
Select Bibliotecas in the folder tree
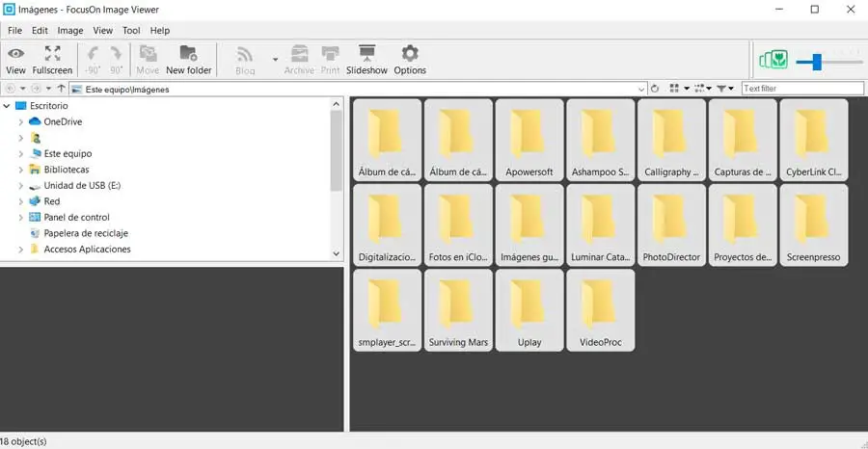point(67,170)
